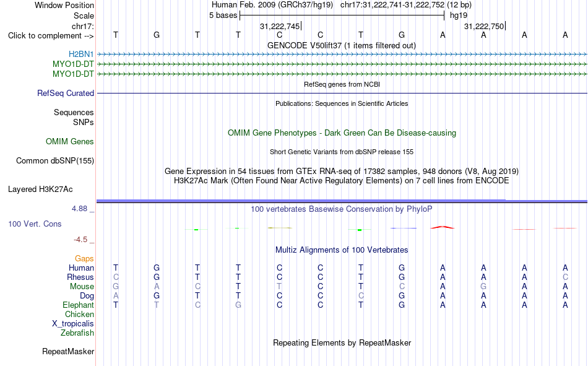The height and width of the screenshot is (366, 588).
Task: Click the hg19 label beside the scale bar
Action: [x=459, y=15]
